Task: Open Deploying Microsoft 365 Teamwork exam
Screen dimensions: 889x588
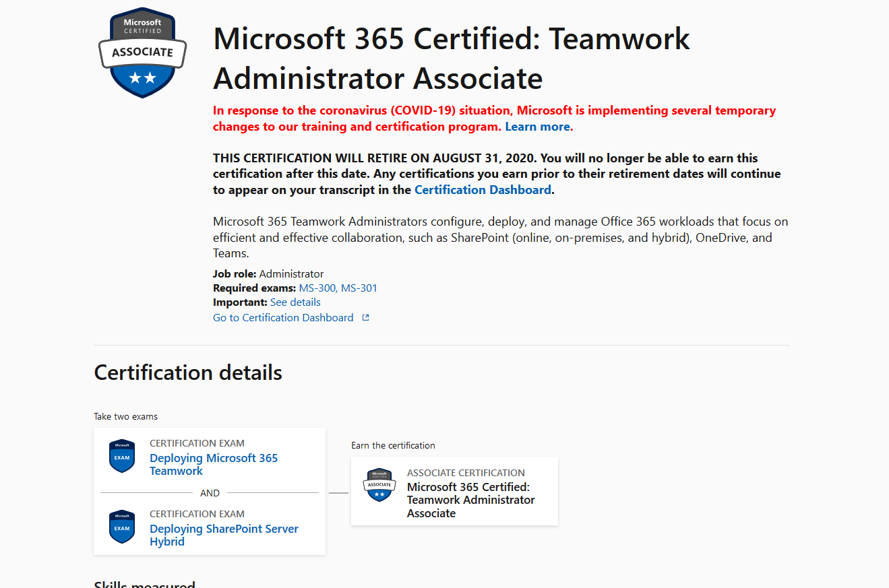Action: [214, 465]
